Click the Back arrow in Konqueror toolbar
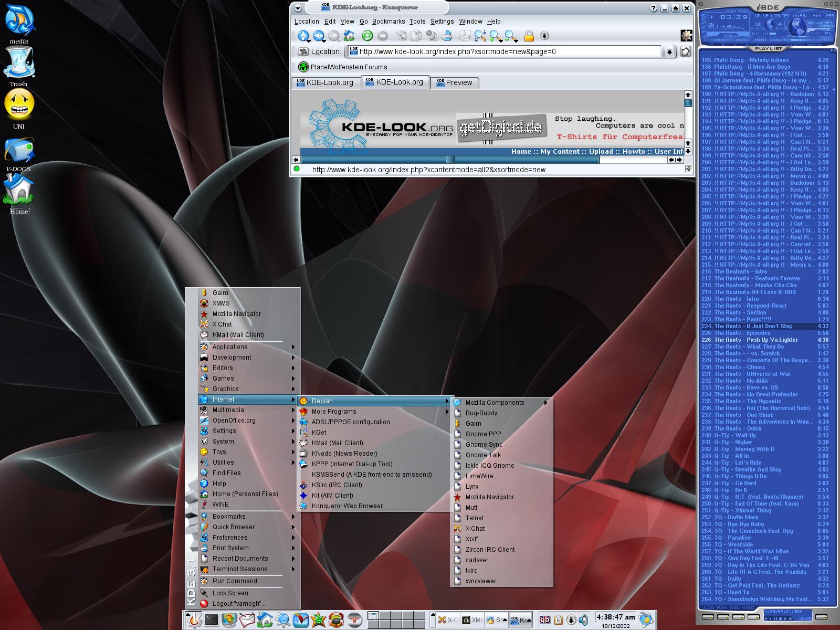Screen dimensions: 840x630 point(319,36)
